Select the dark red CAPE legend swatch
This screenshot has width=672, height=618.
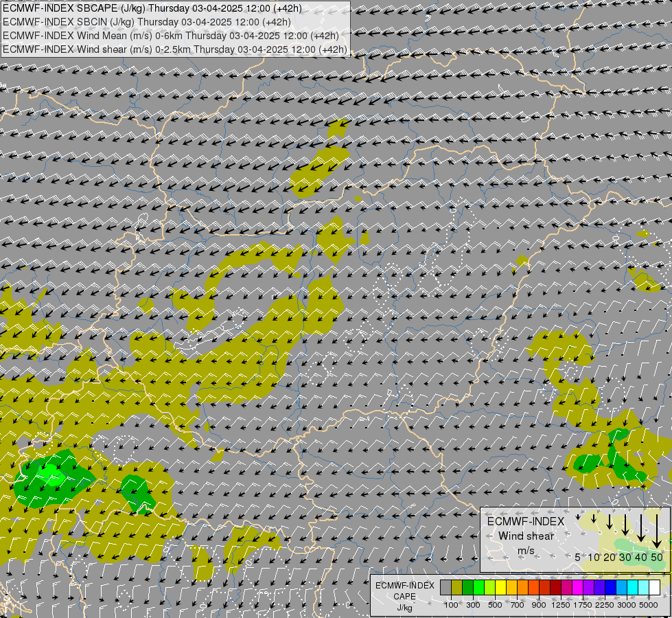555,588
